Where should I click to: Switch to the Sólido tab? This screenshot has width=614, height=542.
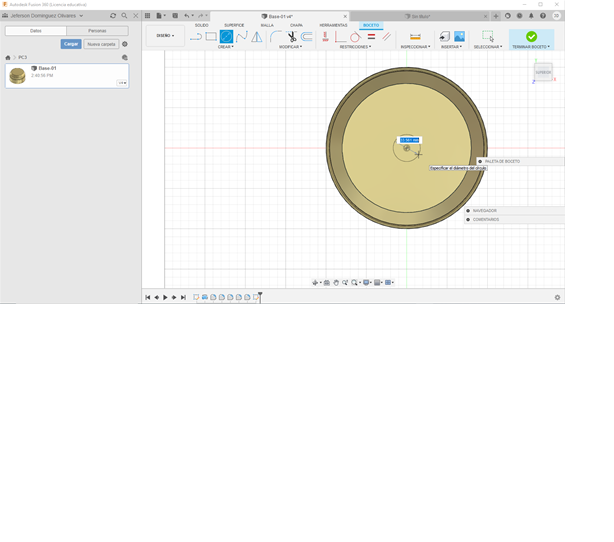click(x=202, y=25)
